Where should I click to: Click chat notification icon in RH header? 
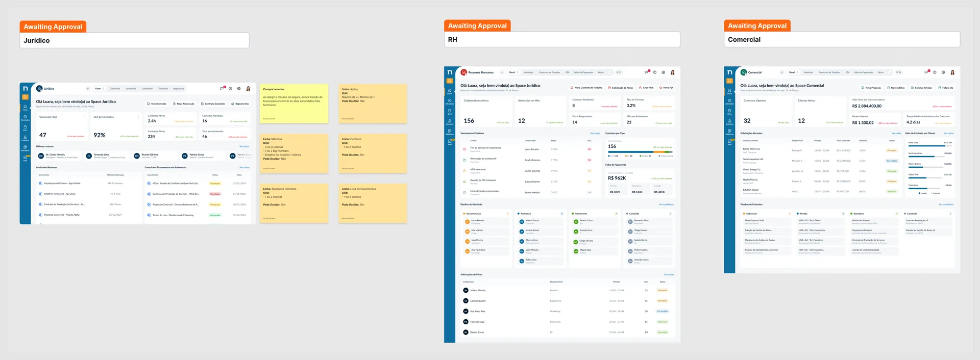coord(647,72)
